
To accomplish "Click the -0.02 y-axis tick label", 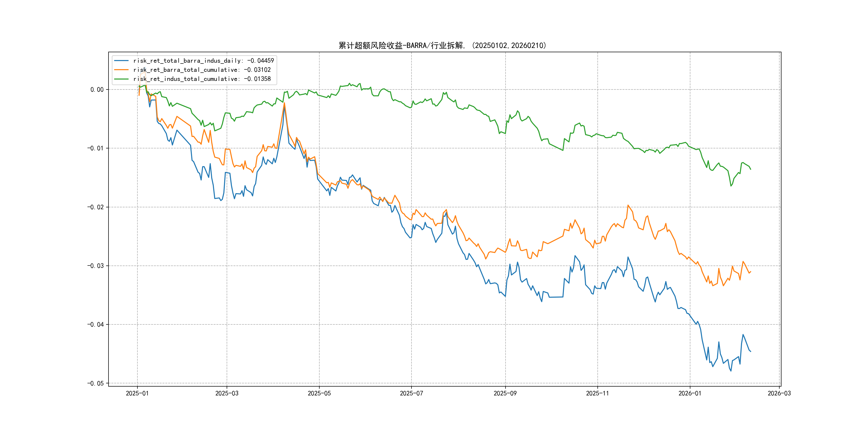I will 95,207.
